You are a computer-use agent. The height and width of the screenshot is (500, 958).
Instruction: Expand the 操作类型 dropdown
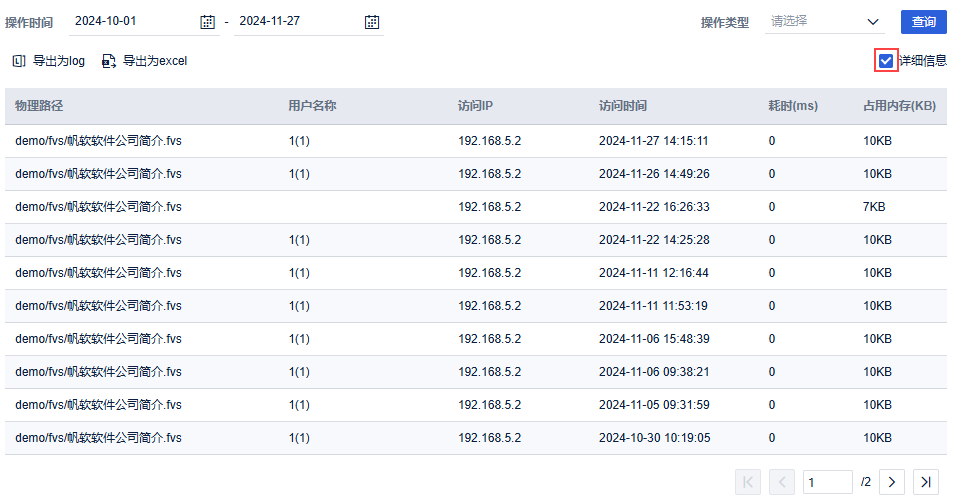[825, 21]
